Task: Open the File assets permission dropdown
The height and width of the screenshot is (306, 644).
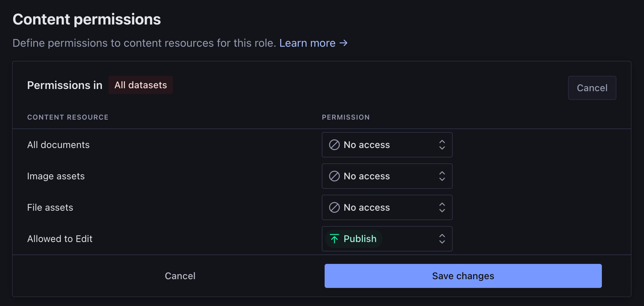Action: pos(387,207)
